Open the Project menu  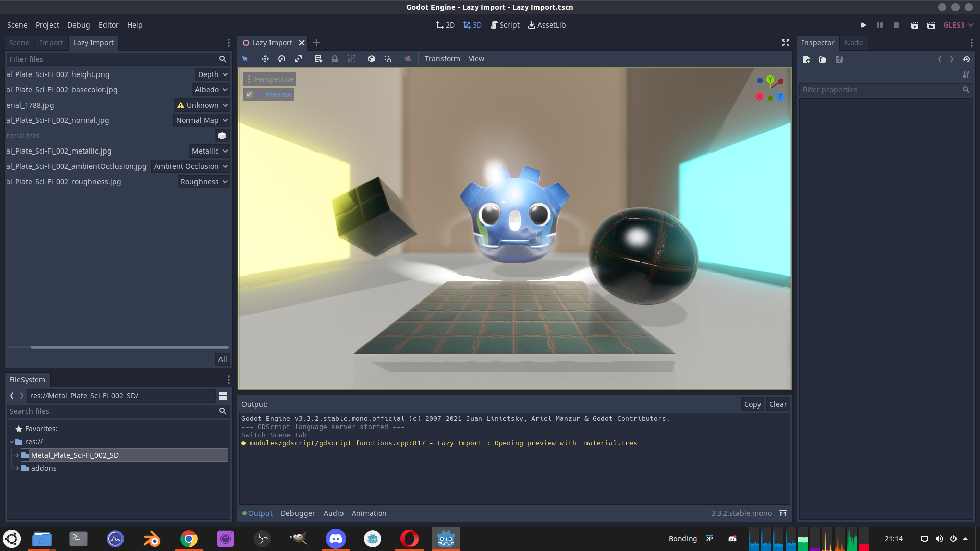[x=47, y=25]
